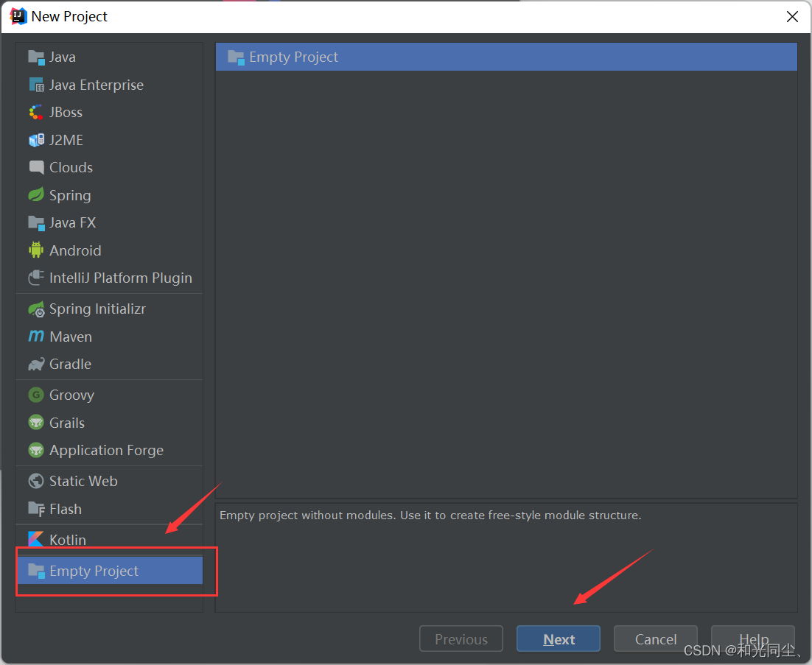This screenshot has height=665, width=812.
Task: Cancel the New Project dialog
Action: click(656, 639)
